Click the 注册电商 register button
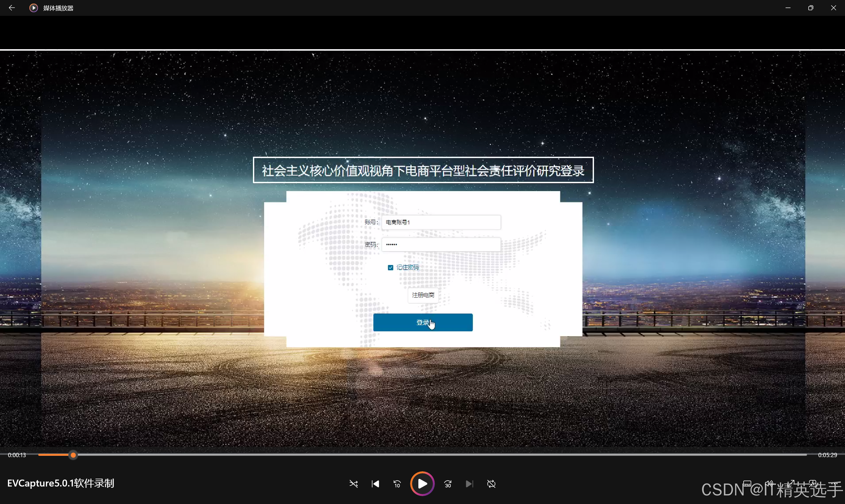The height and width of the screenshot is (504, 845). [x=423, y=295]
